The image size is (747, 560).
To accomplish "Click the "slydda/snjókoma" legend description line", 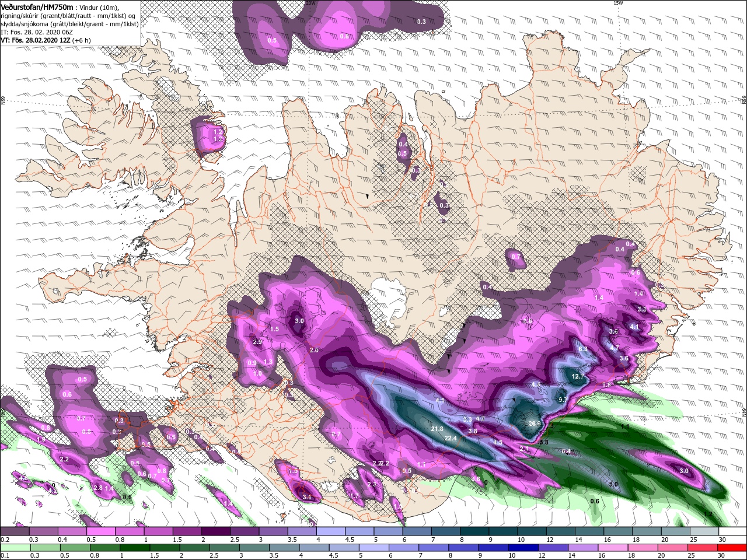I will pos(69,24).
